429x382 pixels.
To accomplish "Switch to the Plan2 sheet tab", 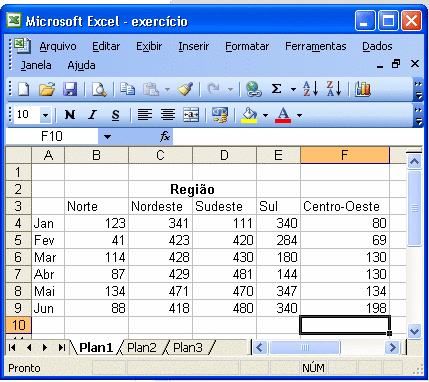I will tap(142, 348).
